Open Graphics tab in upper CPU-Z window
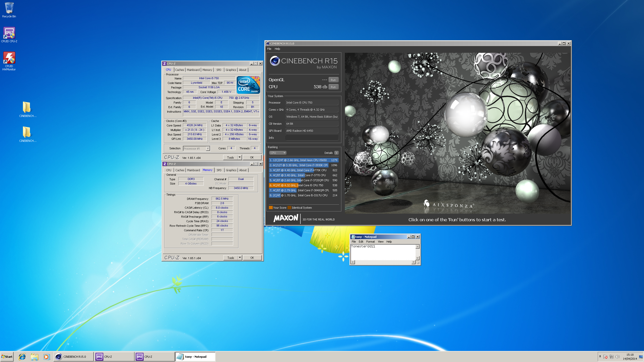 [231, 70]
